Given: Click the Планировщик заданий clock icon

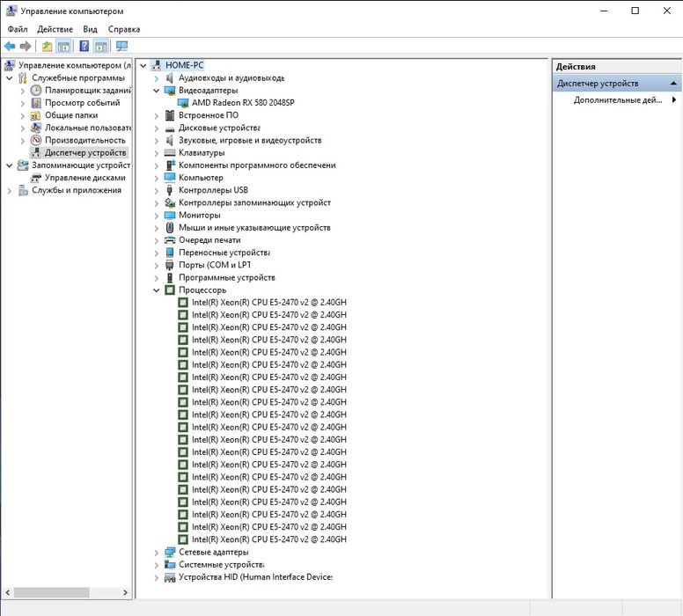Looking at the screenshot, I should pyautogui.click(x=36, y=91).
